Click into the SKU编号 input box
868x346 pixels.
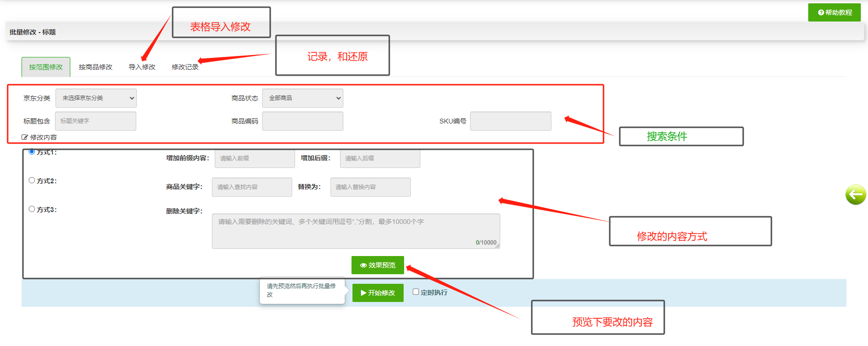coord(510,121)
